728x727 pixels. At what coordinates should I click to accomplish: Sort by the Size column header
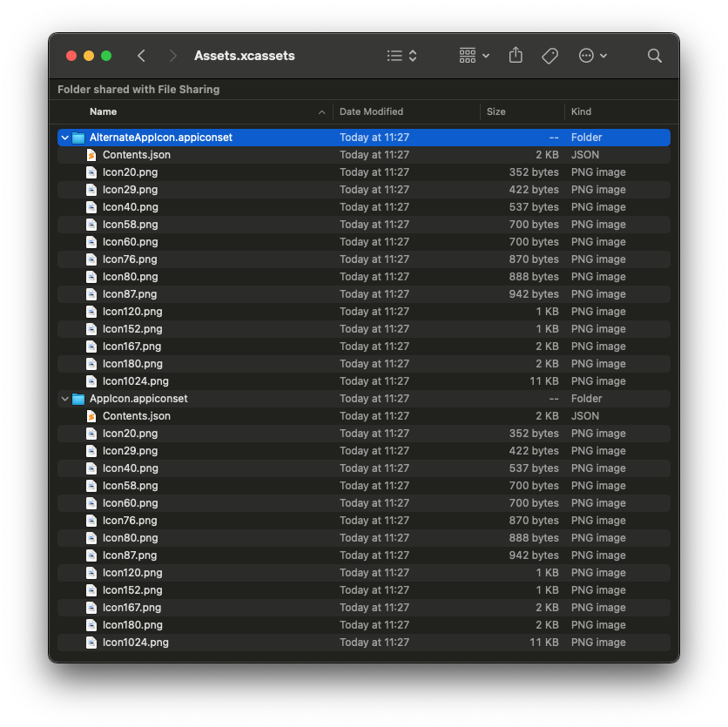pyautogui.click(x=522, y=111)
